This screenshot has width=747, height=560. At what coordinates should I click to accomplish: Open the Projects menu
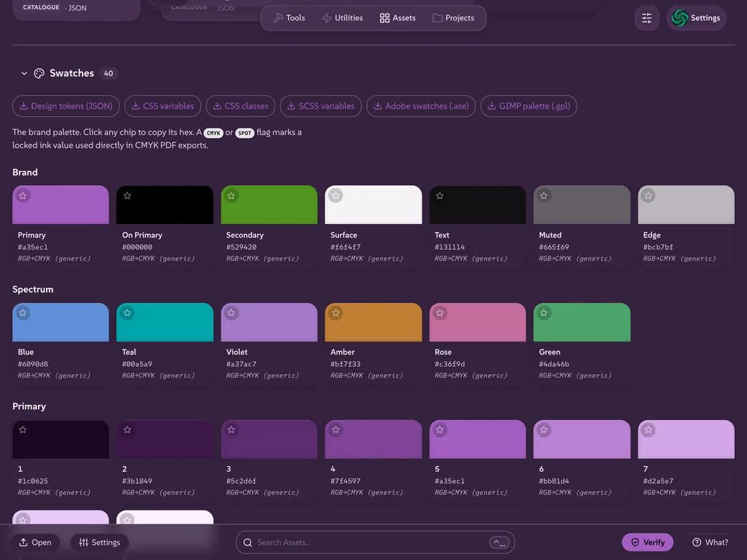pyautogui.click(x=453, y=18)
